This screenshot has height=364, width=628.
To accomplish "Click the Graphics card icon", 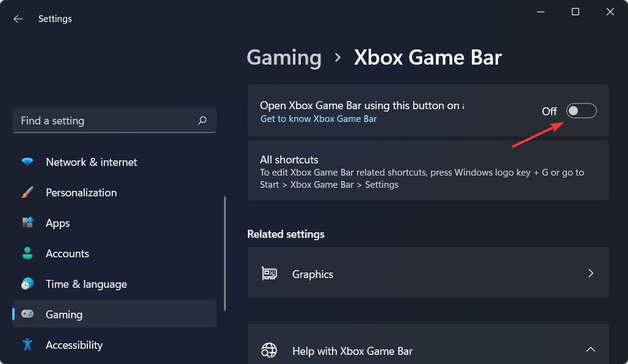I will point(269,274).
